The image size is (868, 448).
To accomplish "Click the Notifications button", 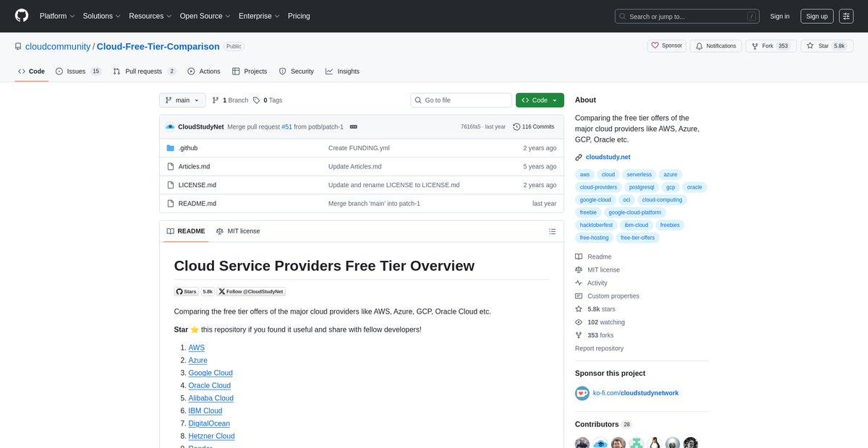I will click(715, 46).
